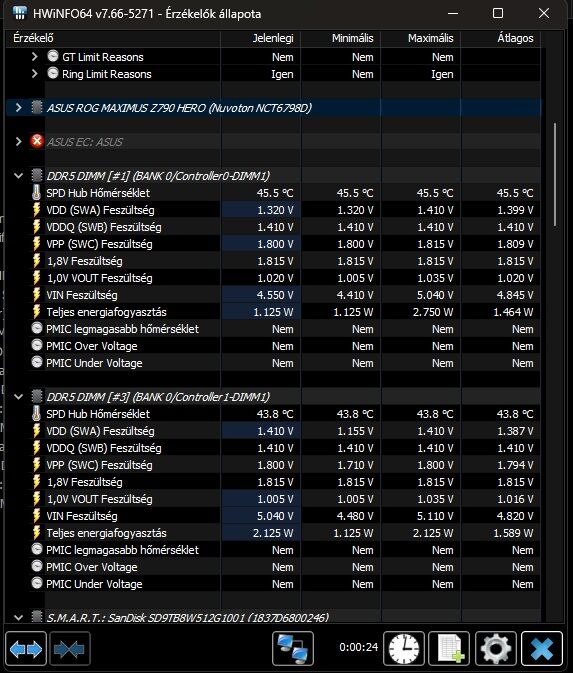Collapse the DDR5 DIMM [#1] section
573x673 pixels.
[x=18, y=176]
